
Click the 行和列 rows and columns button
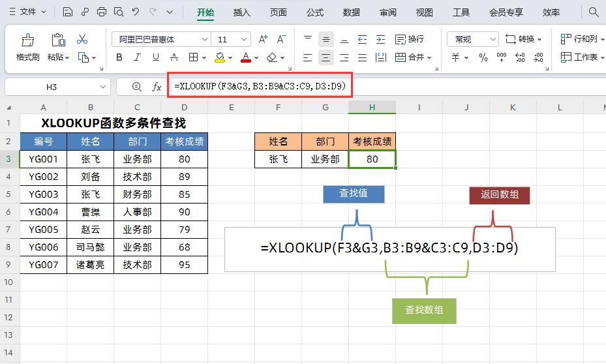[582, 38]
